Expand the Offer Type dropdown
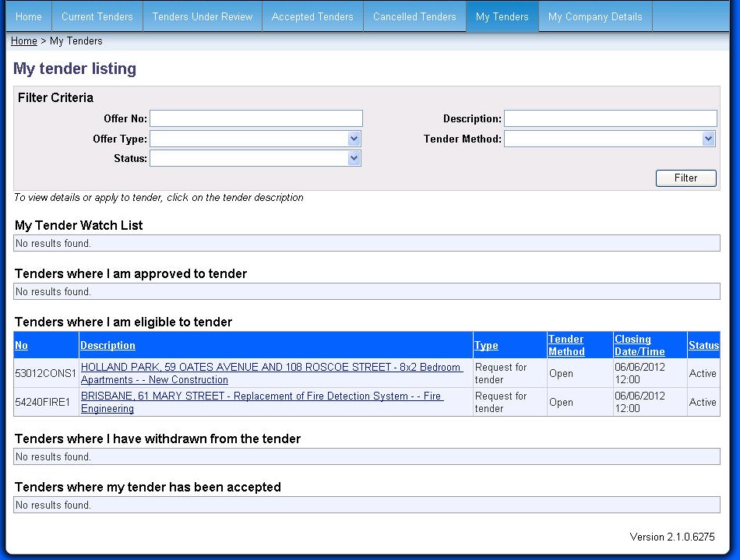 pos(354,139)
